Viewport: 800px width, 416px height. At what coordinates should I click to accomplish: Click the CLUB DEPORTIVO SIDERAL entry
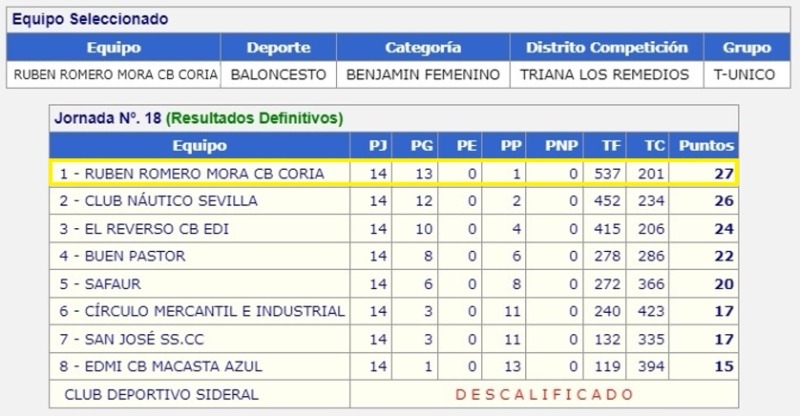161,394
